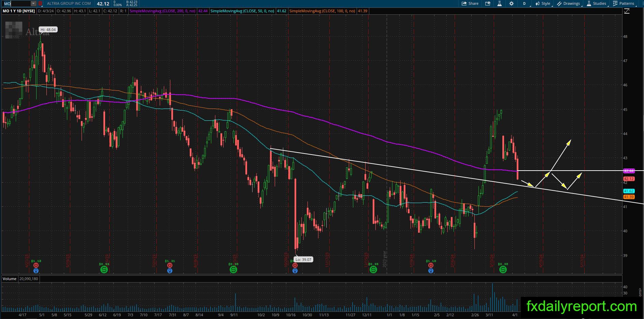Click the dividend icon above the 12/11 date
Viewport: 644px width, 319px height.
pos(373,270)
